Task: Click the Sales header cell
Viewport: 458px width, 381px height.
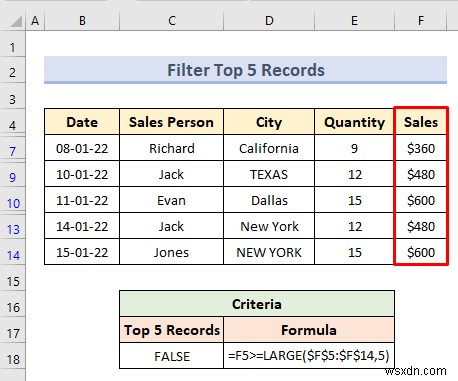Action: tap(421, 122)
